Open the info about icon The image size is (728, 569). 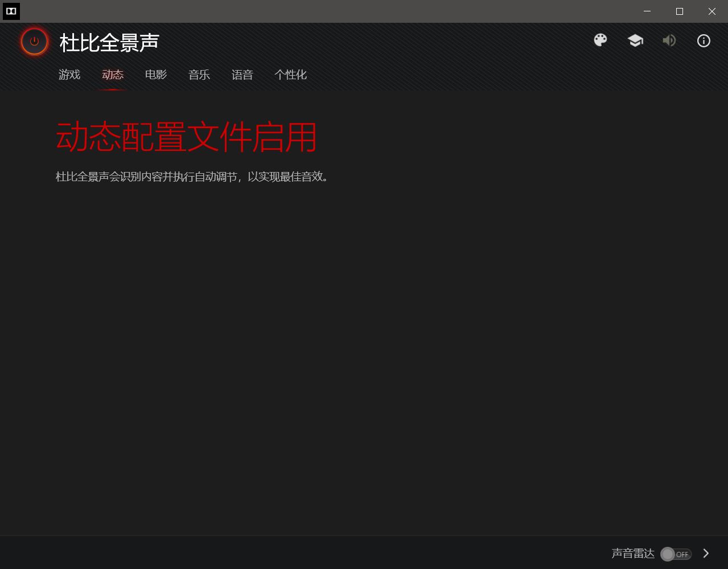tap(704, 40)
